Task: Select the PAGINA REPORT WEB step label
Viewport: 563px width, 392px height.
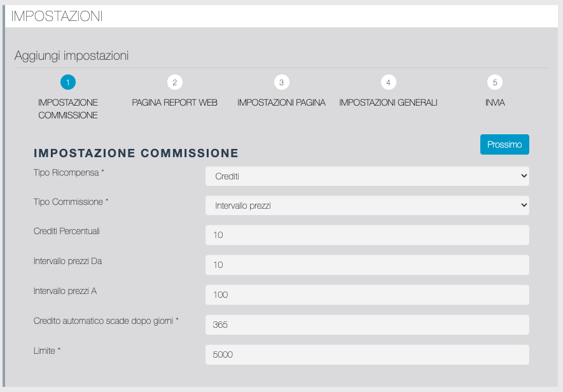Action: click(174, 102)
